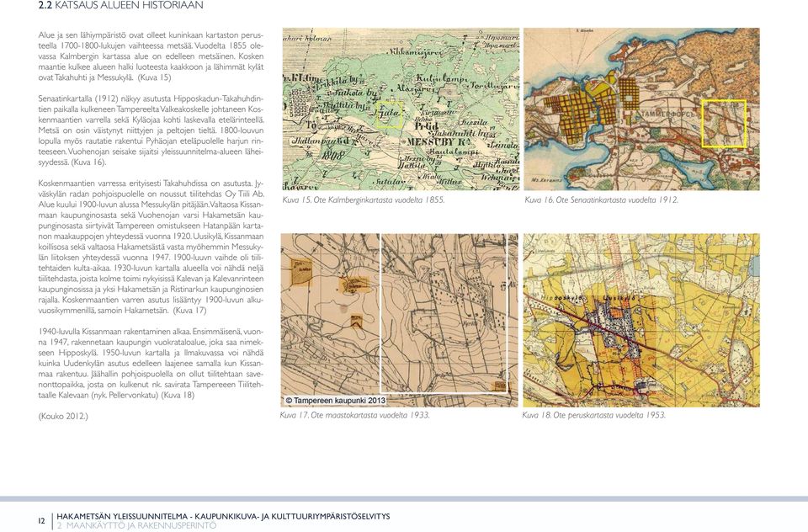Click the '(Kuva 15)' reference in text

tap(154, 77)
